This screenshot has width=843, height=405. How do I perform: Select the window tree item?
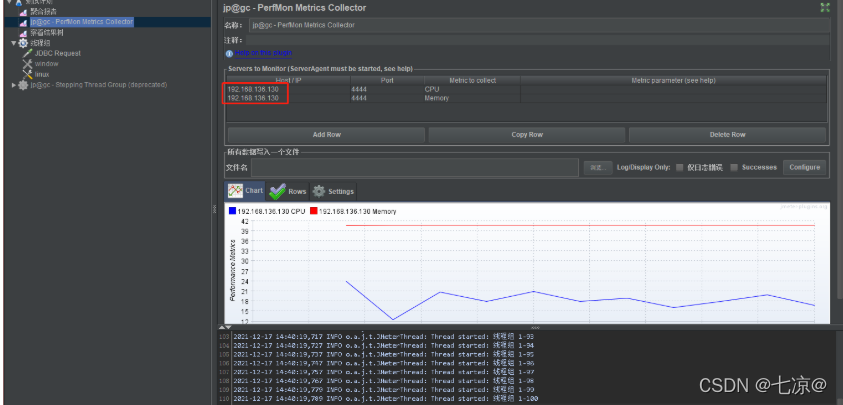point(47,63)
